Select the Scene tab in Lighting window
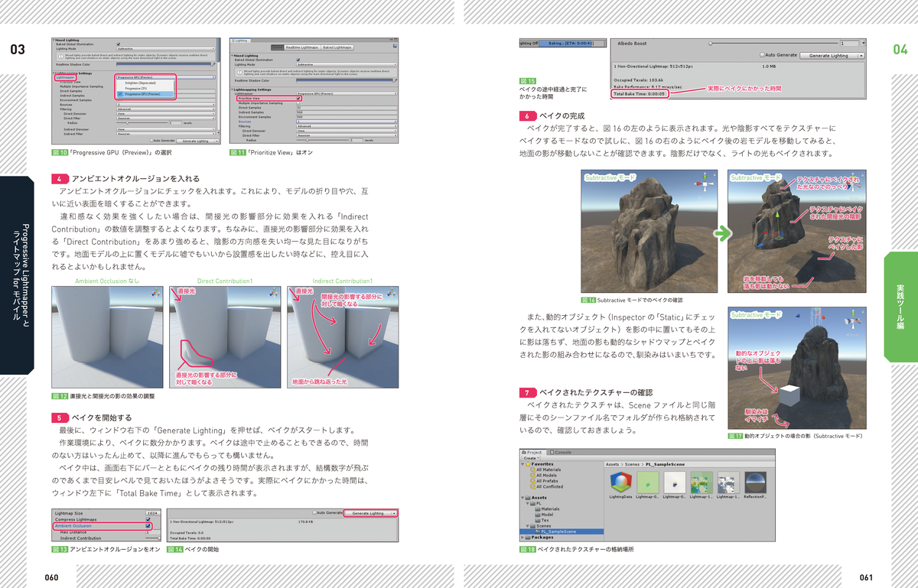Screen dimensions: 918x588 [278, 47]
